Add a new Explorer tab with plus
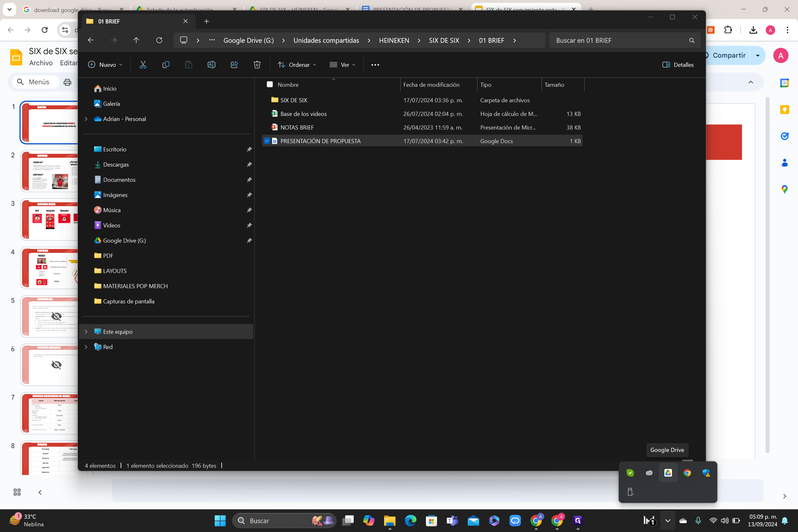The height and width of the screenshot is (532, 798). point(206,22)
